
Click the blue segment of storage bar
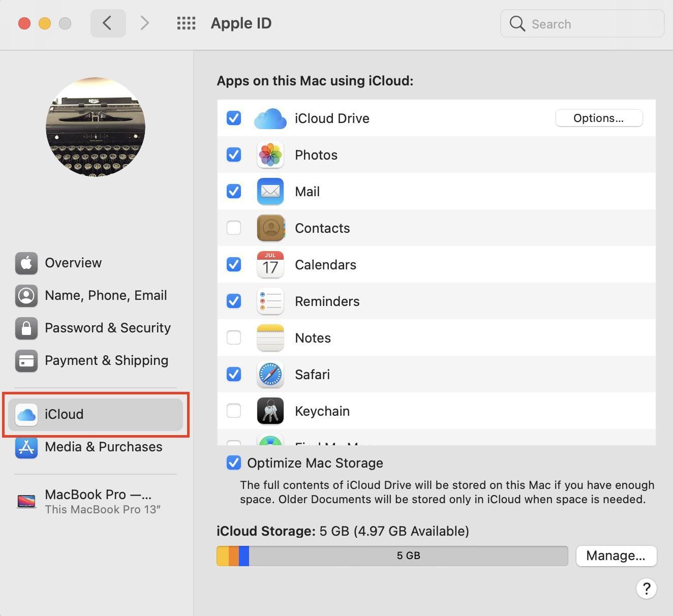point(244,556)
